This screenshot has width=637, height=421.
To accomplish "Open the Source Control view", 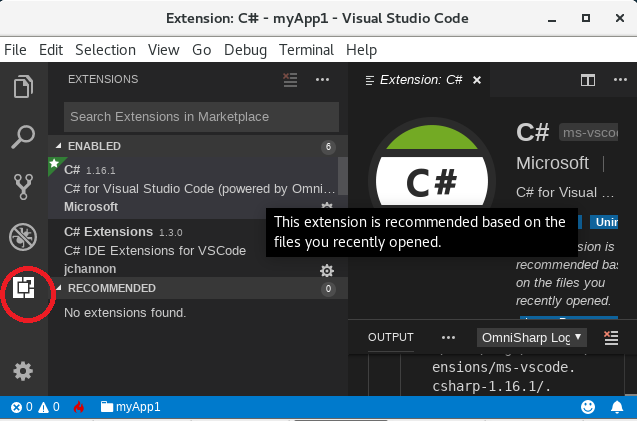I will [x=23, y=186].
